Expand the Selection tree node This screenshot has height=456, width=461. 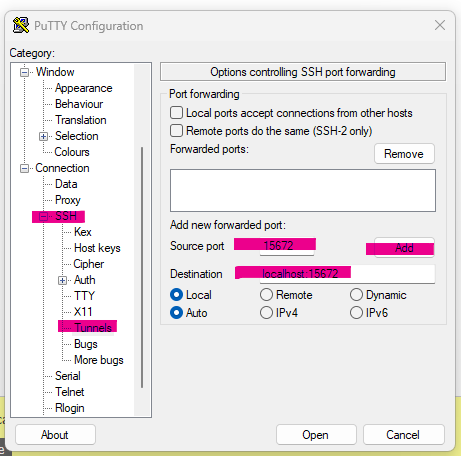tap(43, 136)
